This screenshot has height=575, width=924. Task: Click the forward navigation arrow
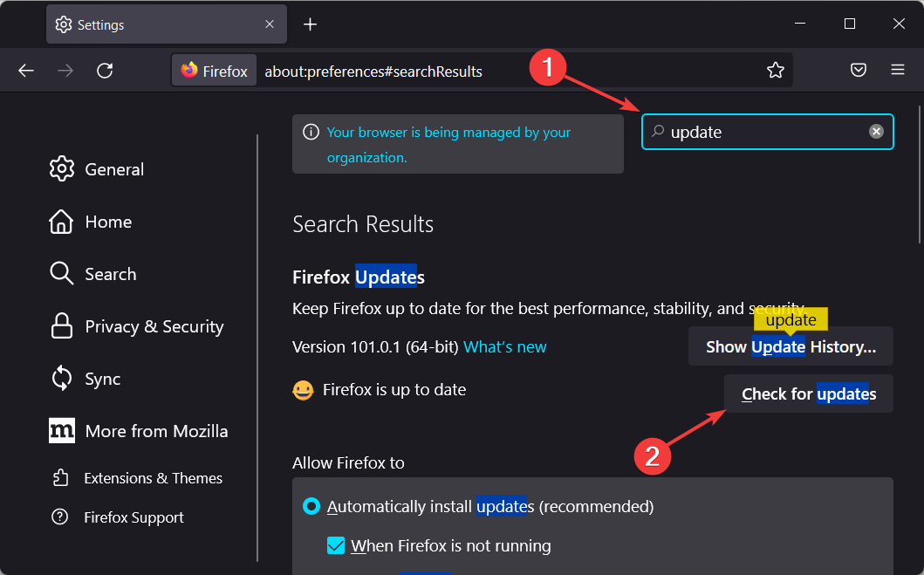65,71
